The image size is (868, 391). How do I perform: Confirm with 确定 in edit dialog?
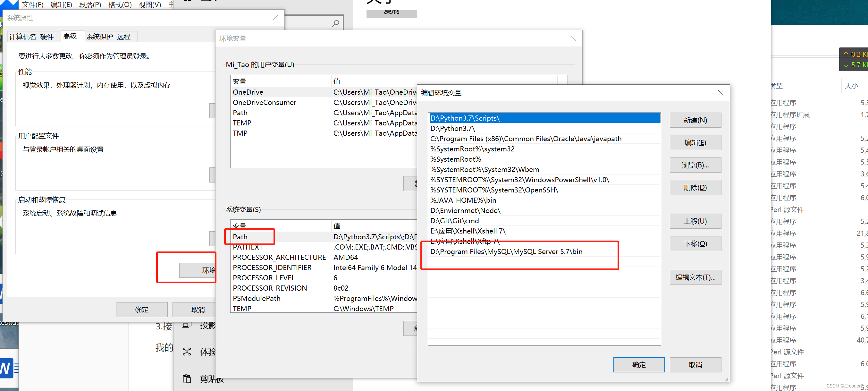[638, 365]
